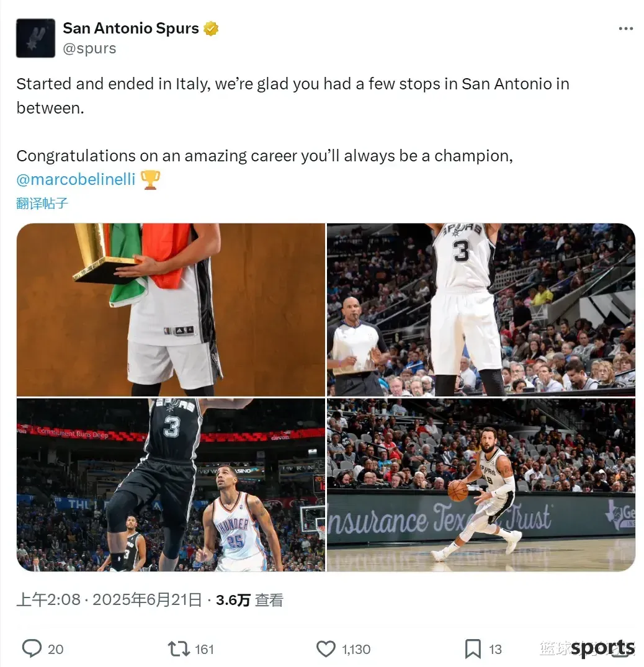
Task: Like the post with the heart icon
Action: [x=326, y=649]
